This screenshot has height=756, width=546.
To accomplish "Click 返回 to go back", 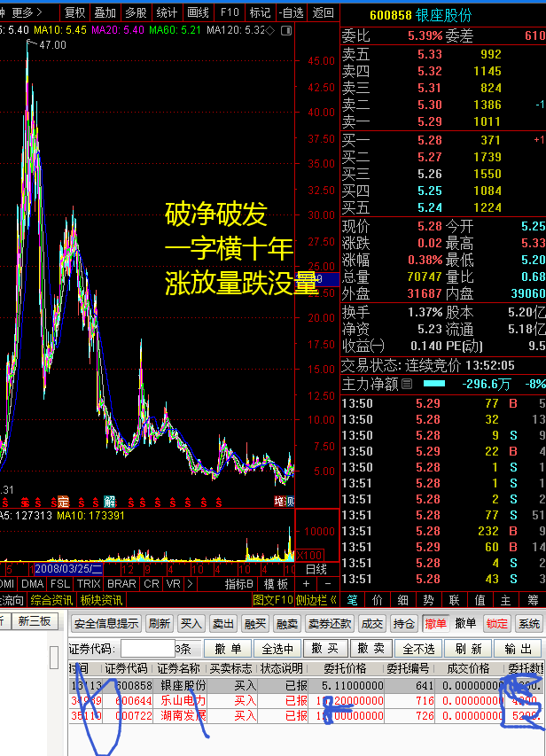I will coord(324,12).
